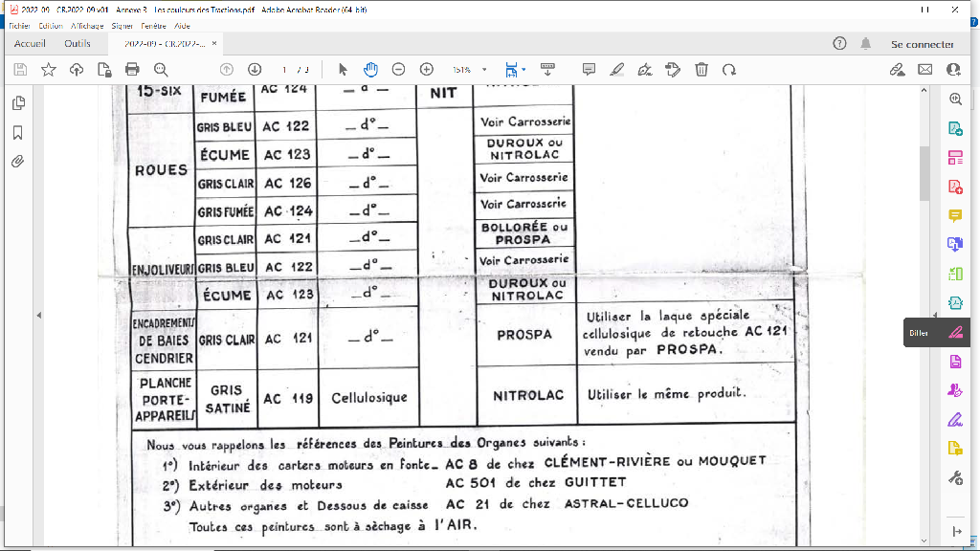Open the page thumbnails panel
Screen dimensions: 980x551
coord(18,103)
